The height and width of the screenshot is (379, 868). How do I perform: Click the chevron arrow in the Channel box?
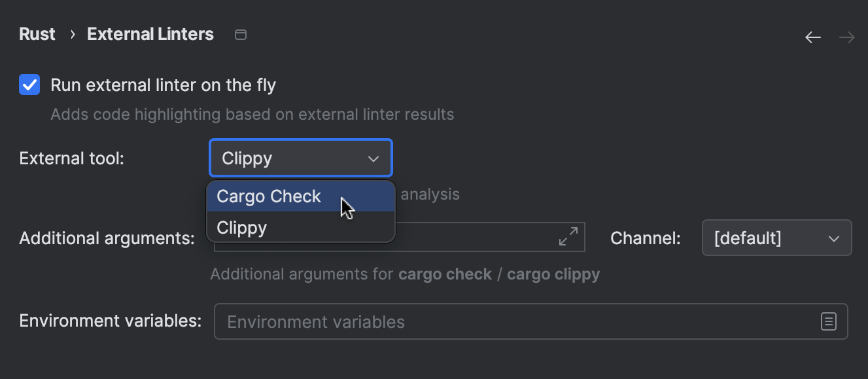[834, 238]
